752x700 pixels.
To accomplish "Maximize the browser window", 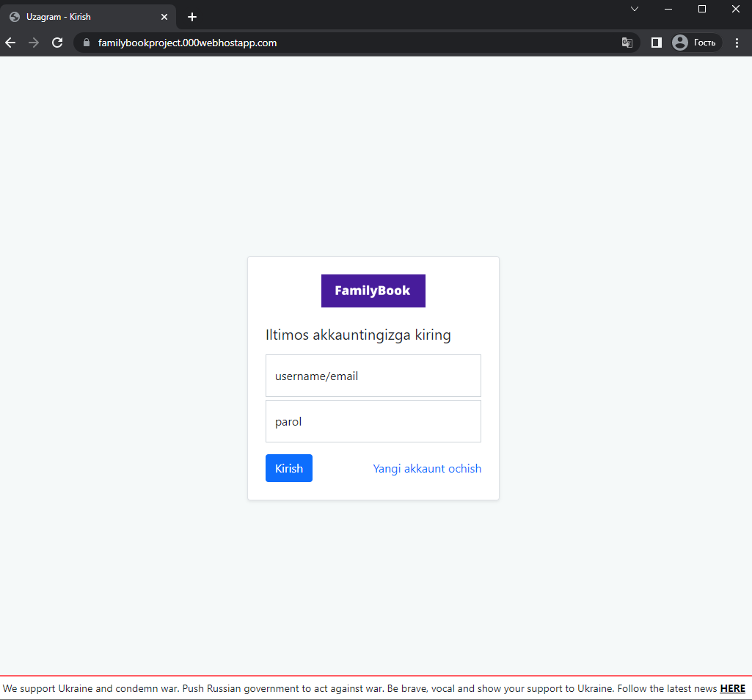I will (701, 9).
